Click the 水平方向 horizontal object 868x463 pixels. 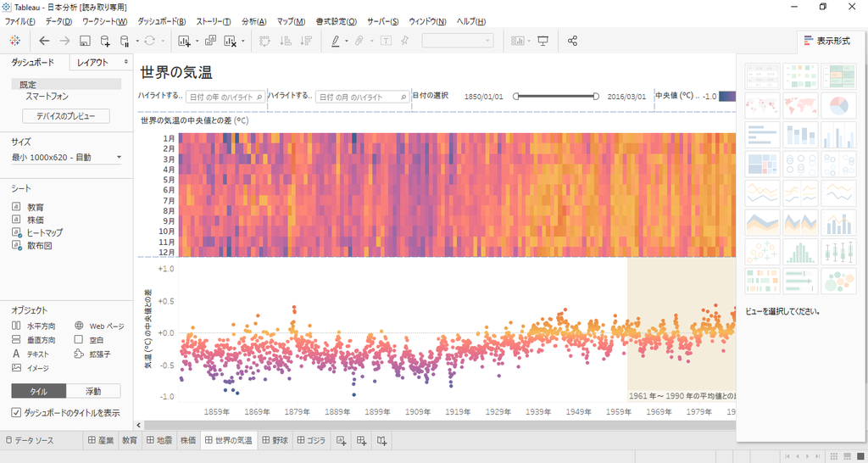pos(34,326)
